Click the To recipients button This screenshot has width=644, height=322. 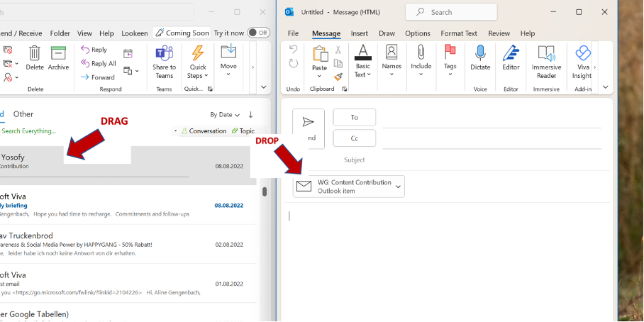(x=354, y=118)
